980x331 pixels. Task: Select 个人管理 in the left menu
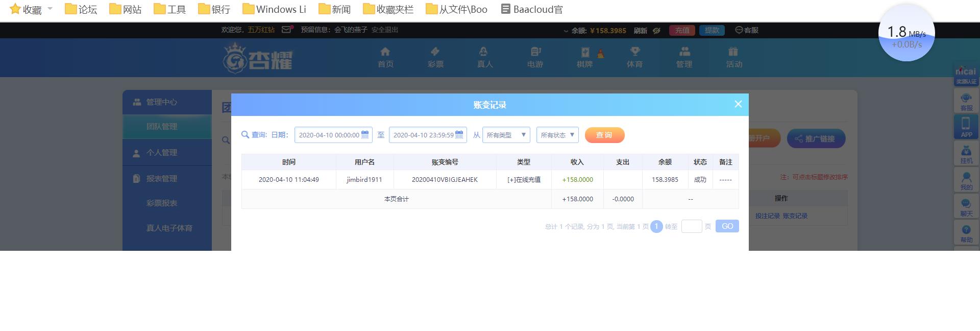point(167,153)
